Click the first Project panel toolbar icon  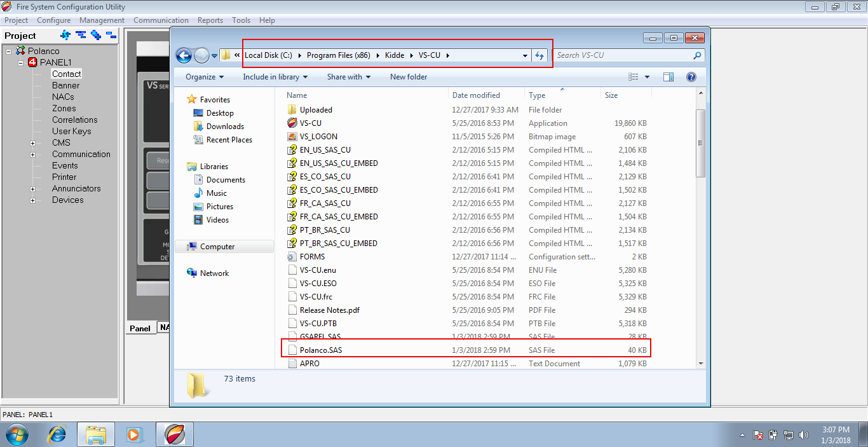click(65, 35)
